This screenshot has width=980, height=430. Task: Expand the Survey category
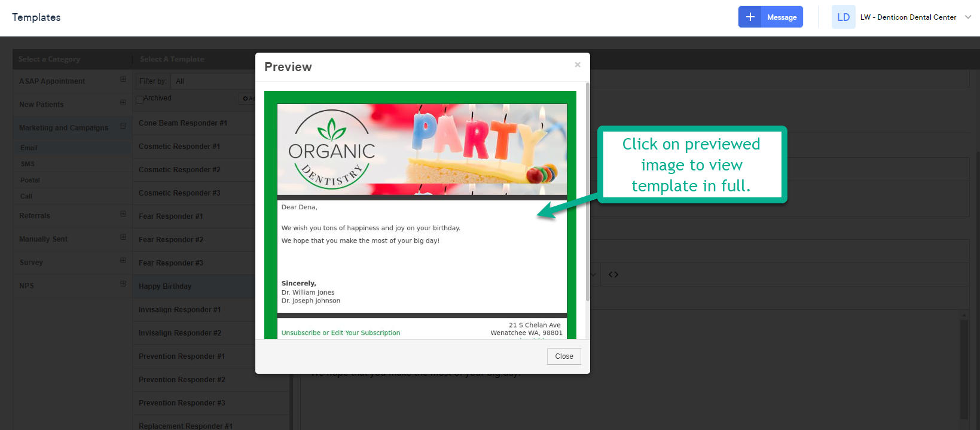coord(123,260)
